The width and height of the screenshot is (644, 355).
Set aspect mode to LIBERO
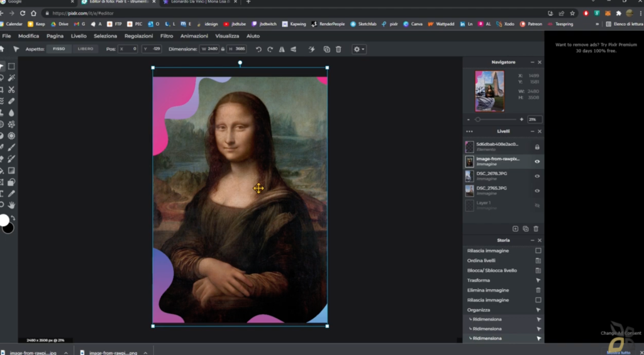point(86,49)
